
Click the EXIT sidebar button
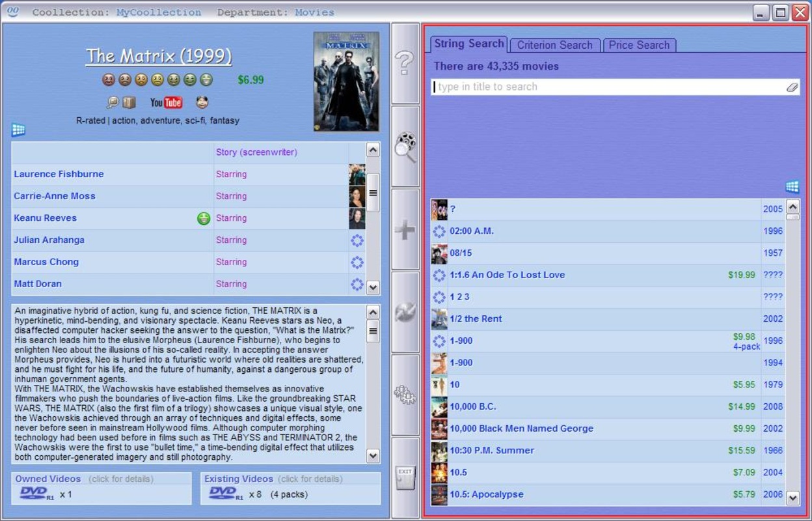405,477
